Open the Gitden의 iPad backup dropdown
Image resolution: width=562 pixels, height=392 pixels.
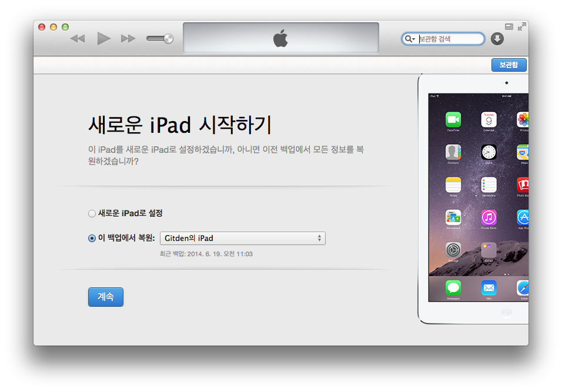coord(243,238)
